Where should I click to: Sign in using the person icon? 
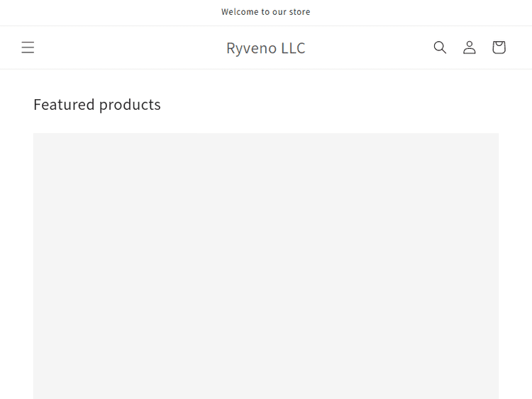click(470, 47)
